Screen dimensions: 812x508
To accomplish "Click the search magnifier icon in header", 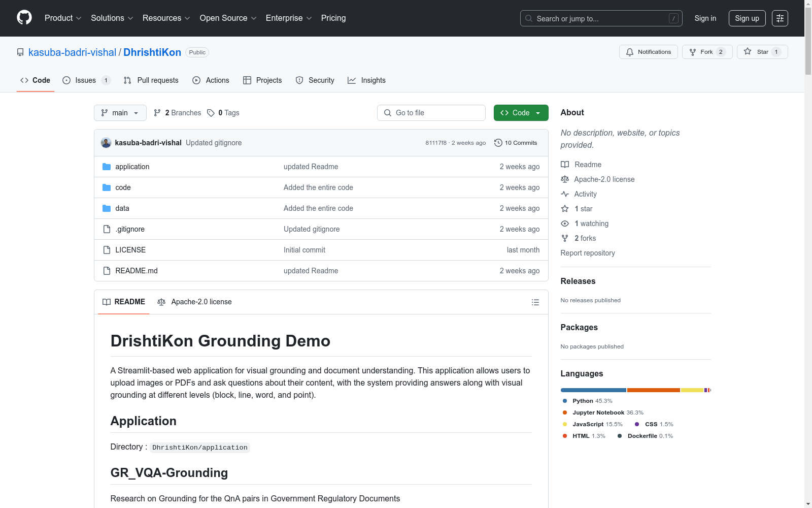I will tap(529, 18).
